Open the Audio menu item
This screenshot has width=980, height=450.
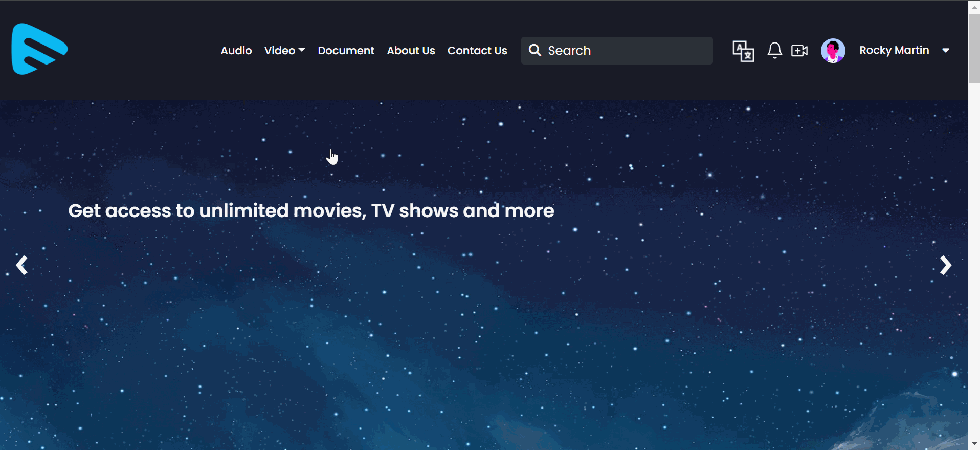coord(236,50)
